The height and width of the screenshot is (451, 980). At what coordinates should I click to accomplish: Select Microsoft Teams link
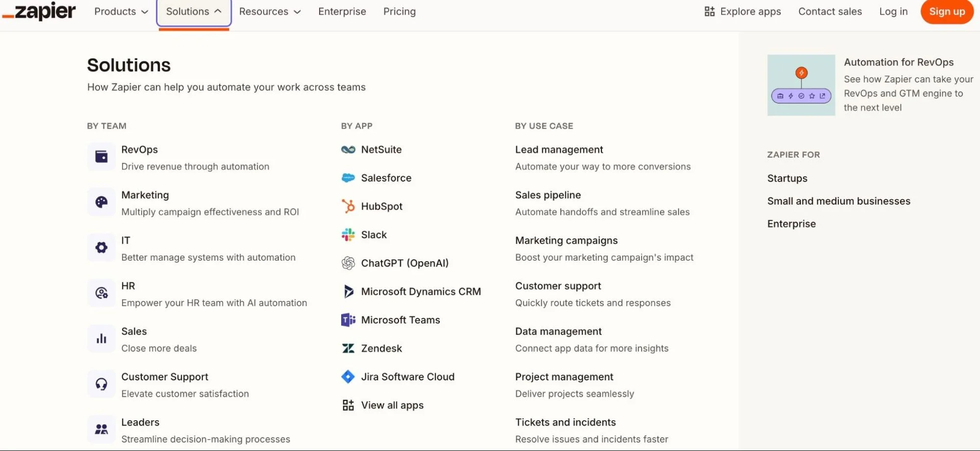(x=401, y=320)
